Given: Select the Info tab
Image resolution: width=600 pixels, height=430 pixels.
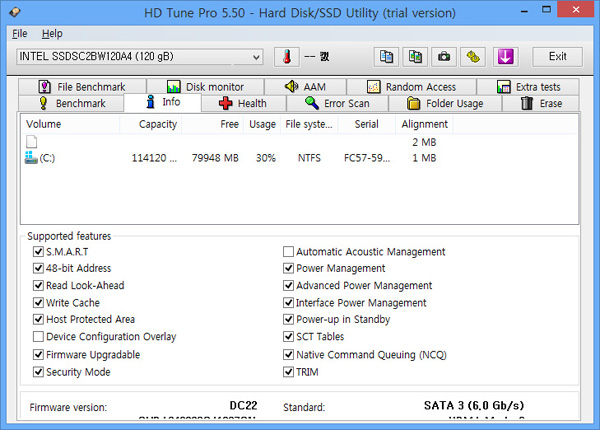Looking at the screenshot, I should (x=163, y=102).
